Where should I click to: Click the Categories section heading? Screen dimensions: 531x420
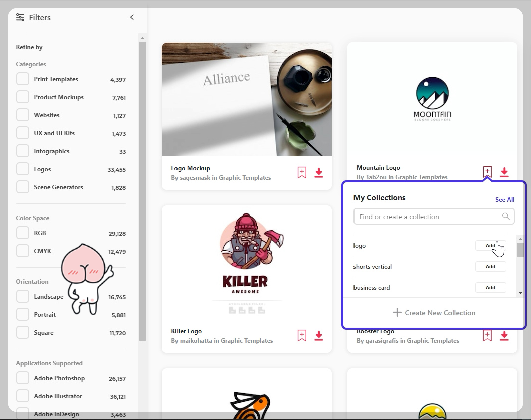(x=31, y=64)
